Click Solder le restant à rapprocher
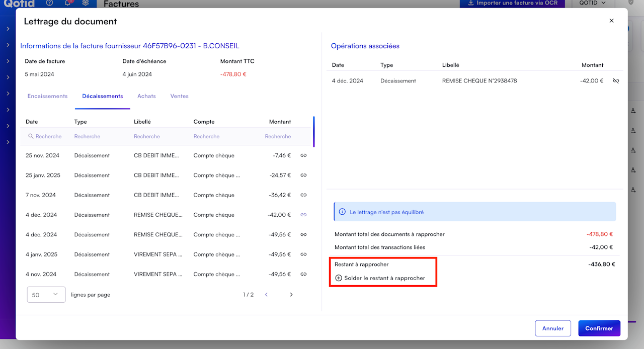The width and height of the screenshot is (644, 349). coord(380,278)
